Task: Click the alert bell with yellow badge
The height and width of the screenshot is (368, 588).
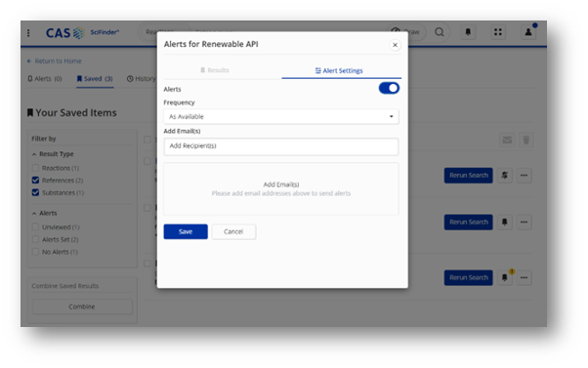Action: 505,277
